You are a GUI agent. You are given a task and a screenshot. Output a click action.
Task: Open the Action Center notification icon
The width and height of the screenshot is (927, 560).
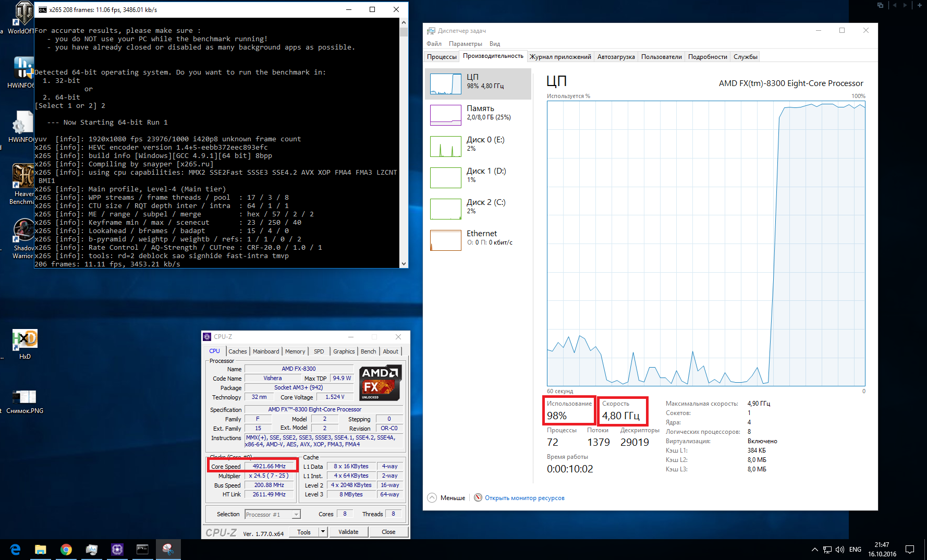tap(910, 550)
